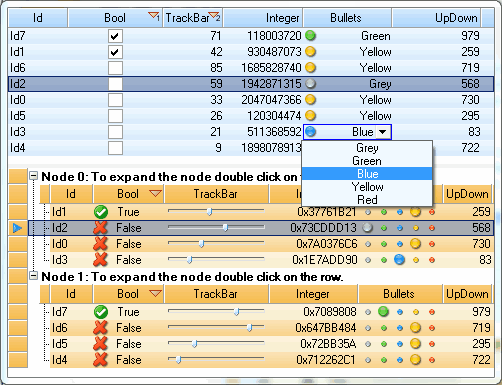Sort by the top grid UpDown column header

click(x=436, y=18)
